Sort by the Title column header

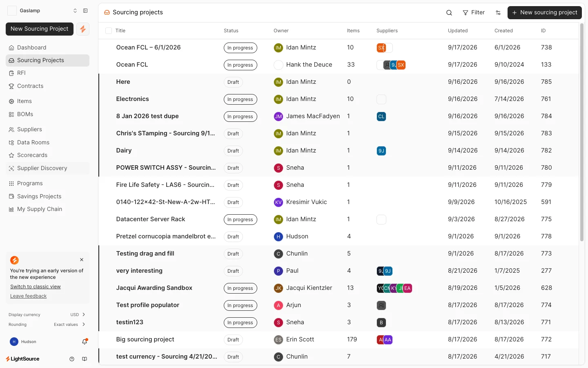point(120,31)
